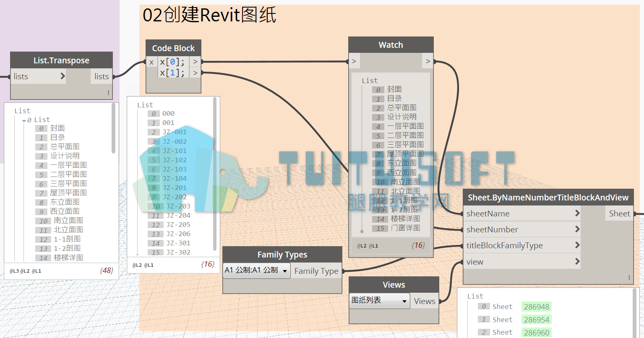644x338 pixels.
Task: Open sheet element ID 286960
Action: [x=537, y=333]
